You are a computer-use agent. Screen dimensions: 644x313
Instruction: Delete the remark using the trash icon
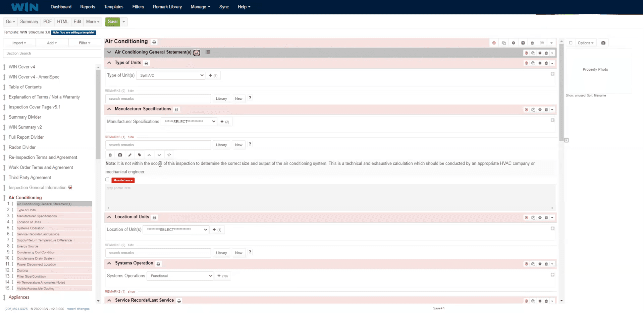(x=110, y=155)
